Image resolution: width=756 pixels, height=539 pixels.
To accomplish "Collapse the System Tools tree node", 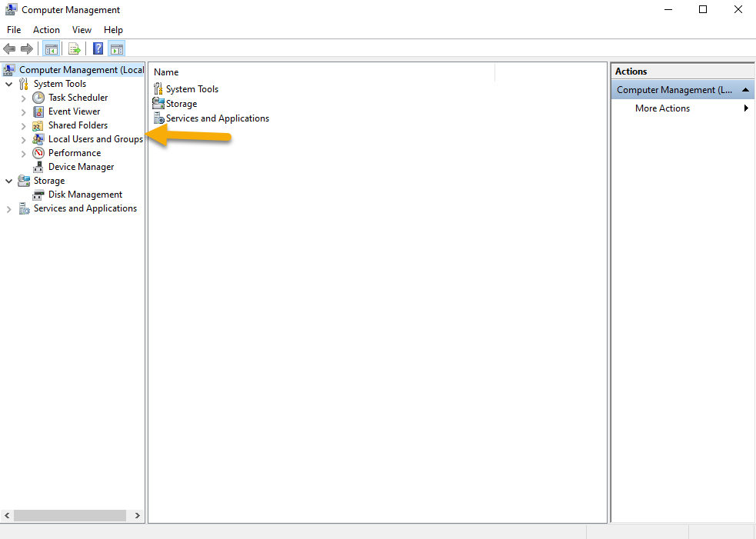I will click(x=9, y=85).
